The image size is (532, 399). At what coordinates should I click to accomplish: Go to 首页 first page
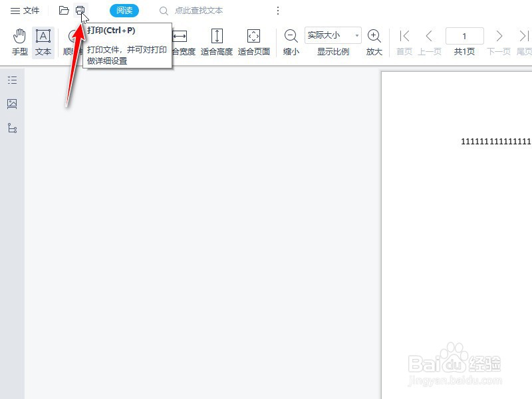pos(404,43)
